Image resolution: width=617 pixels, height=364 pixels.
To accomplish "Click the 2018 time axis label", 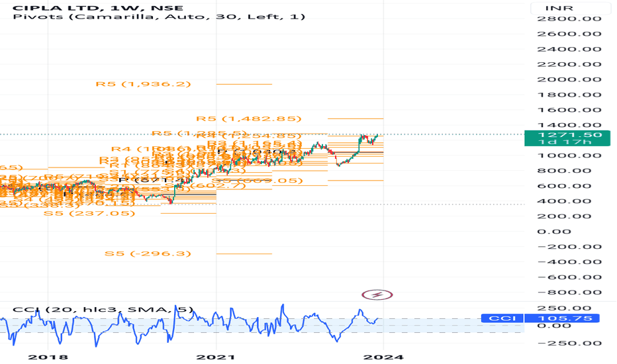I will tap(48, 357).
